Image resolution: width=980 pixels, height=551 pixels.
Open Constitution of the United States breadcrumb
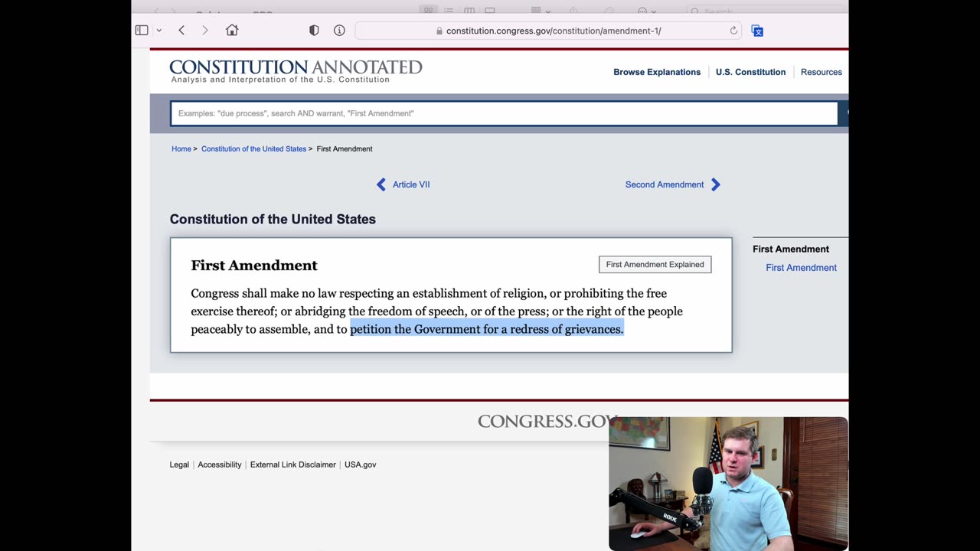(253, 148)
